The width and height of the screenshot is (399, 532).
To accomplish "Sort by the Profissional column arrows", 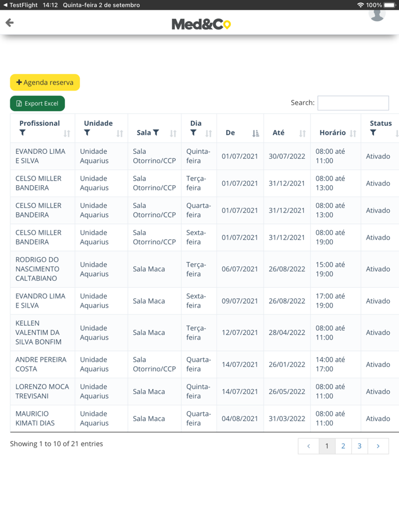I will [67, 133].
